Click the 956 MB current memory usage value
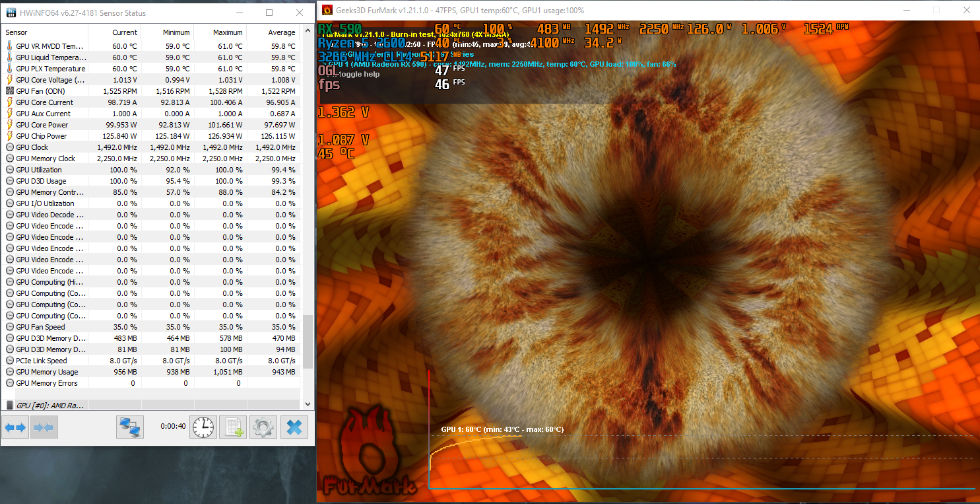 pos(125,372)
